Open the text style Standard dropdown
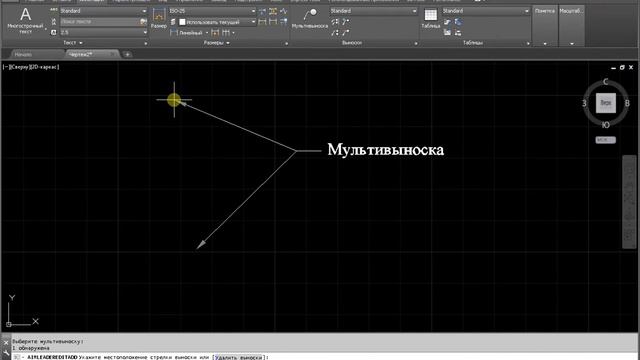 (x=103, y=11)
